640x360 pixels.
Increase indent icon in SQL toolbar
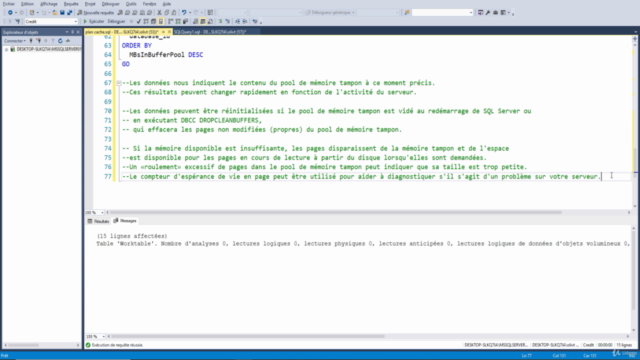(245, 21)
